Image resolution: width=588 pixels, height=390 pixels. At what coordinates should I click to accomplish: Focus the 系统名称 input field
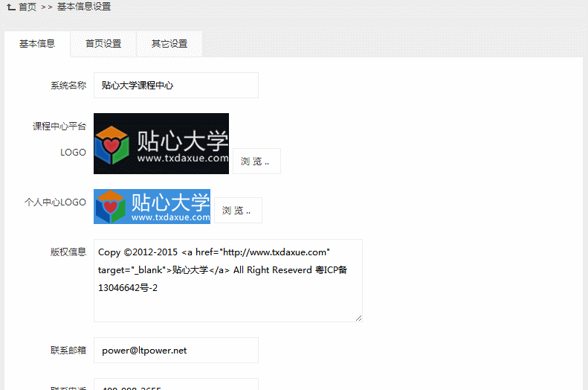point(175,86)
